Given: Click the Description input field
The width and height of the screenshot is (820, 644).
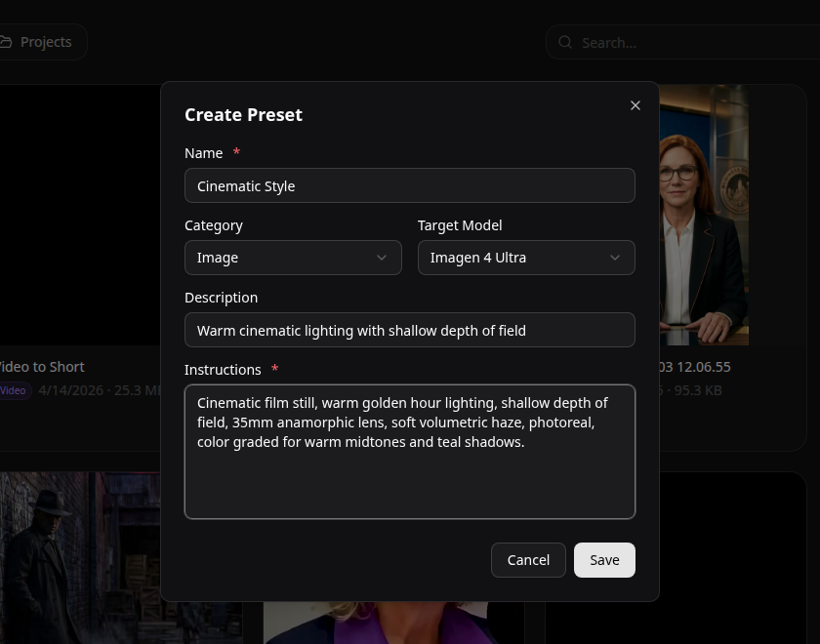Looking at the screenshot, I should [409, 330].
